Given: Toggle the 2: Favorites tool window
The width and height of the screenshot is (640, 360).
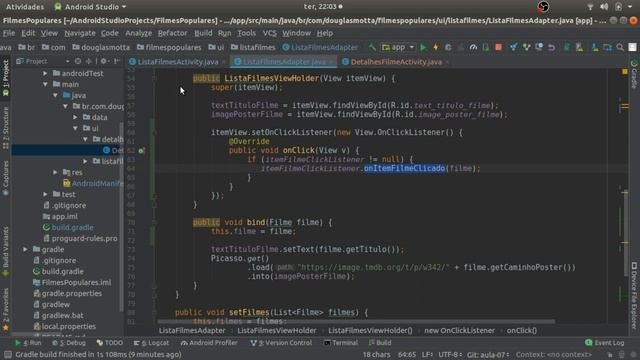Looking at the screenshot, I should [x=6, y=309].
